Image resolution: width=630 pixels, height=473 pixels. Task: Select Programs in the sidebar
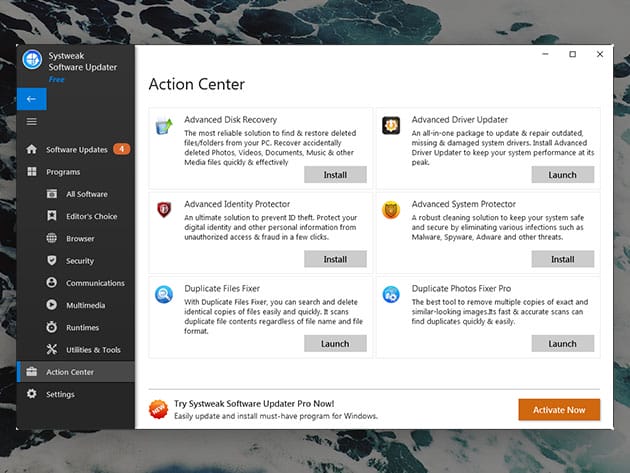[76, 172]
